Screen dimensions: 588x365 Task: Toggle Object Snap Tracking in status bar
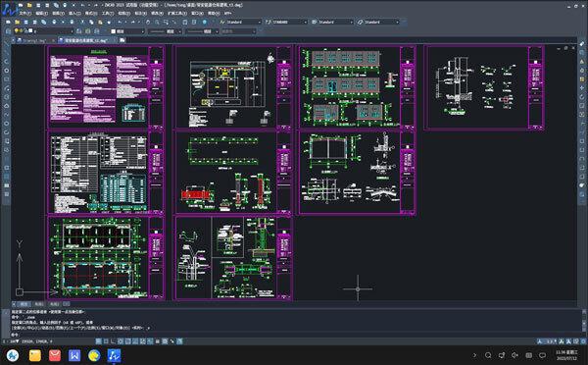(x=135, y=341)
